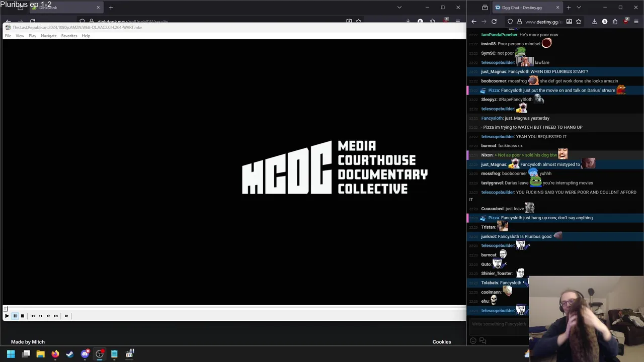Open the File menu in media player
This screenshot has height=362, width=644.
click(x=8, y=36)
